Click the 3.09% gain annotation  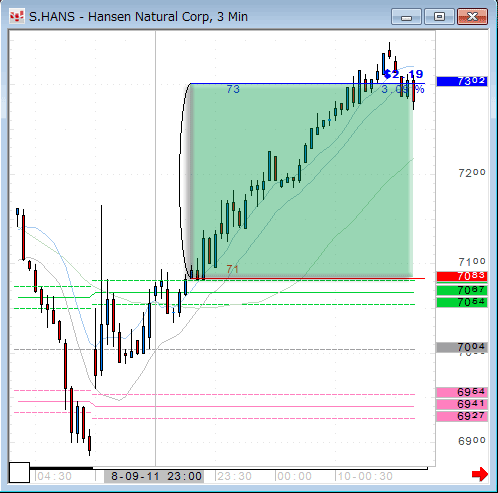point(403,89)
